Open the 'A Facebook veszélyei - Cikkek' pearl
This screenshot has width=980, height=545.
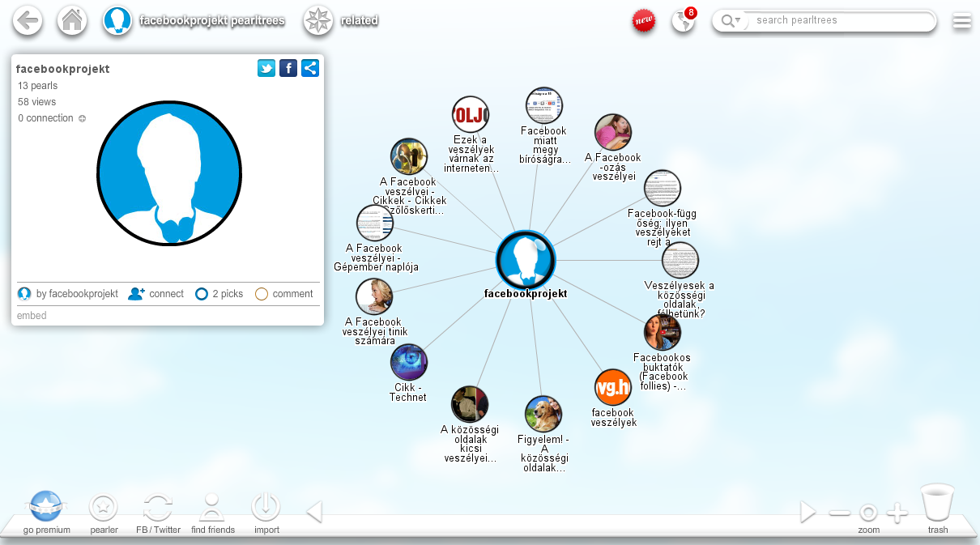pyautogui.click(x=409, y=157)
